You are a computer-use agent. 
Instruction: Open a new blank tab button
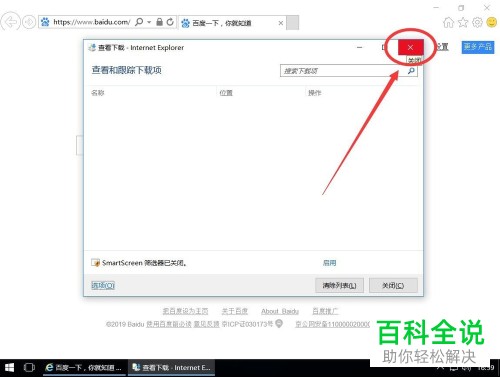(x=293, y=23)
